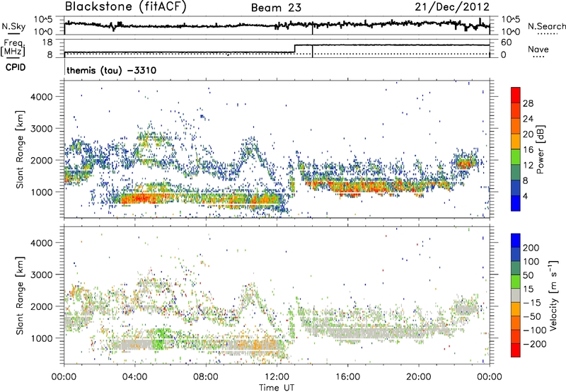Click the '200' Velocity colorbar value

click(x=531, y=248)
